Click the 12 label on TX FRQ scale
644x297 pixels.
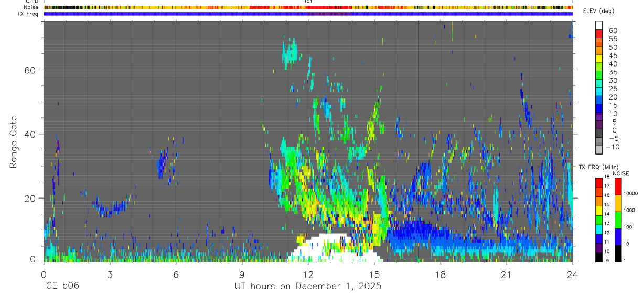tap(606, 233)
